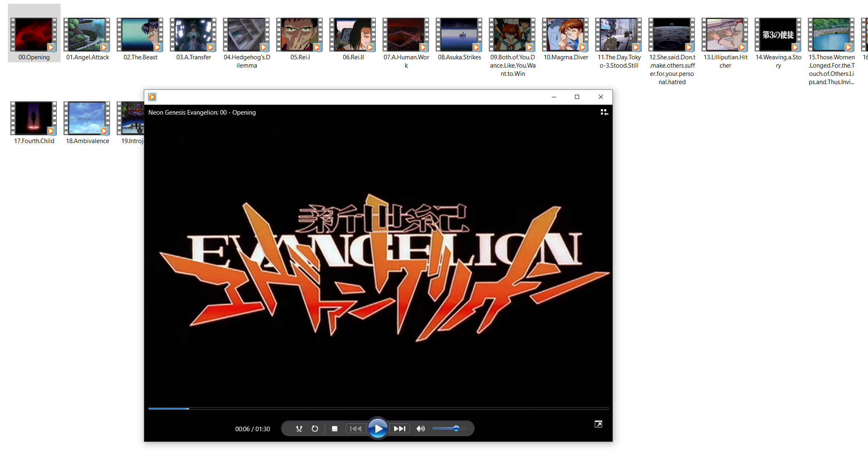Toggle repeat playback
868x458 pixels.
[x=315, y=429]
